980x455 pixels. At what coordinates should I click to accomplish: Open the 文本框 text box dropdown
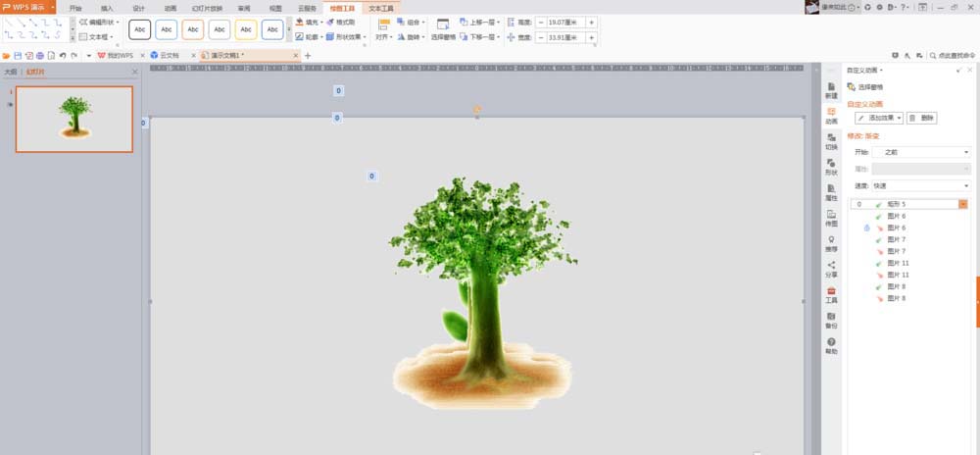112,37
